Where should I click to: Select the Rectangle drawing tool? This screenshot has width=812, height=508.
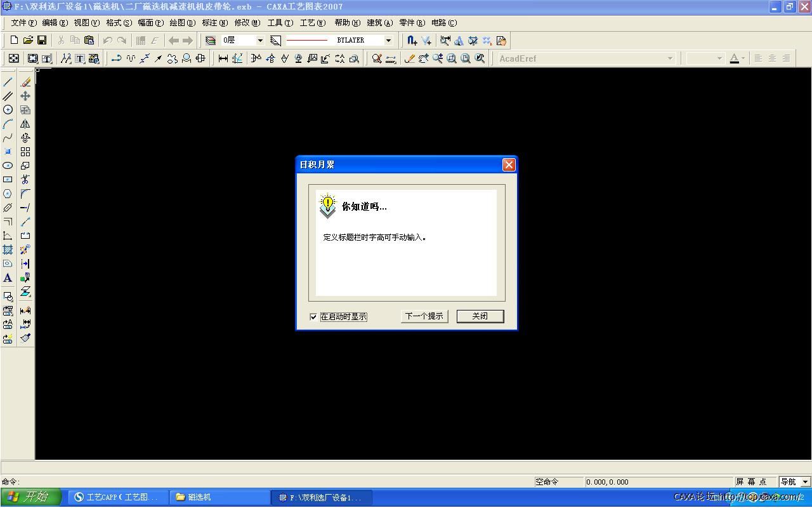pos(8,178)
